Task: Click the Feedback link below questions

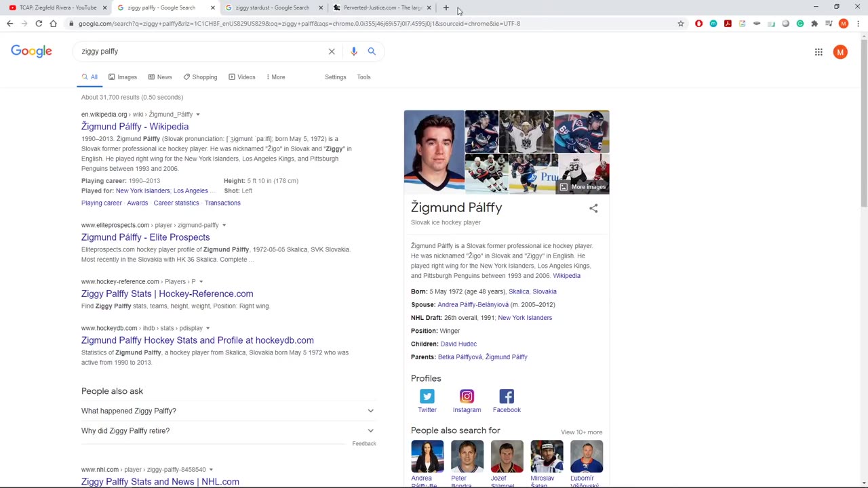Action: [x=364, y=444]
